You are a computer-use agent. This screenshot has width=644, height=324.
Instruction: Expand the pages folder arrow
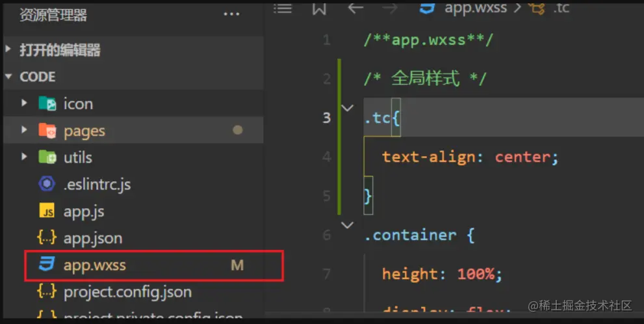click(x=24, y=130)
